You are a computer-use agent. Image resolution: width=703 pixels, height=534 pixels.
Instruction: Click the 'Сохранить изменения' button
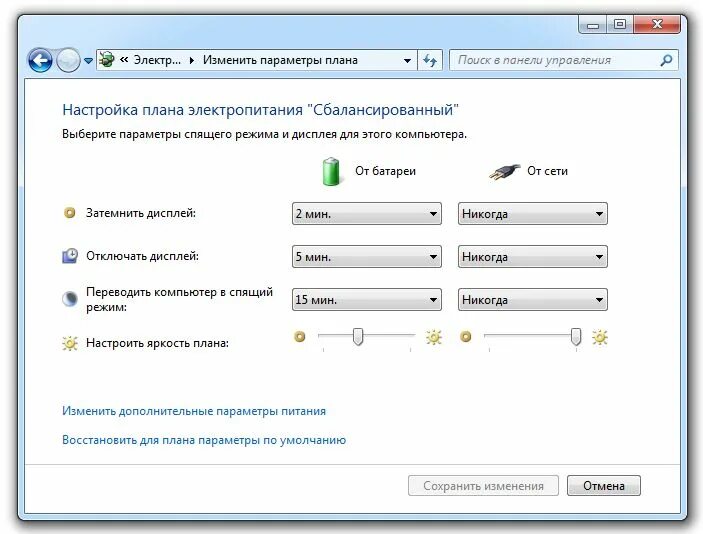(x=483, y=486)
